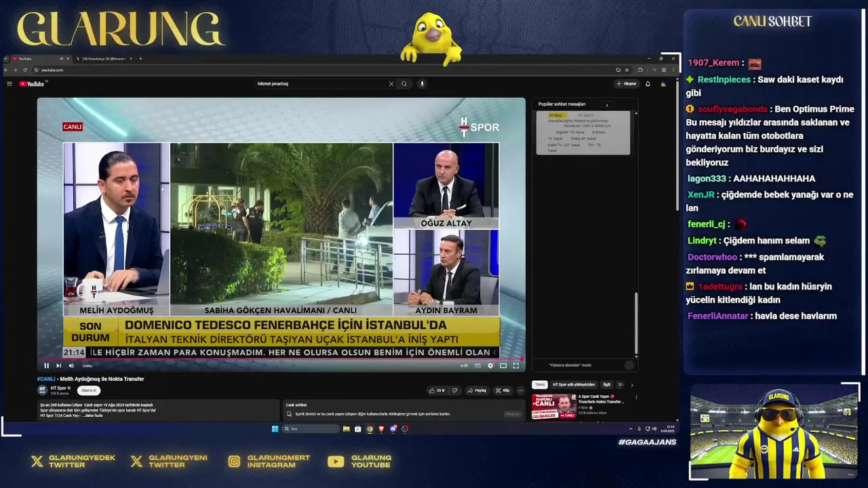The width and height of the screenshot is (868, 488).
Task: Bookmark this page with the star
Action: click(x=627, y=70)
